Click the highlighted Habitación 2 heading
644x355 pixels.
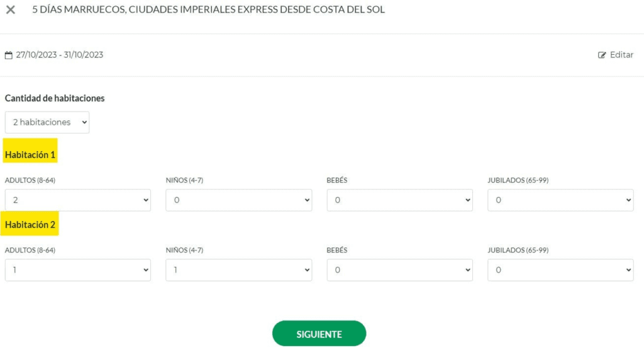(31, 225)
